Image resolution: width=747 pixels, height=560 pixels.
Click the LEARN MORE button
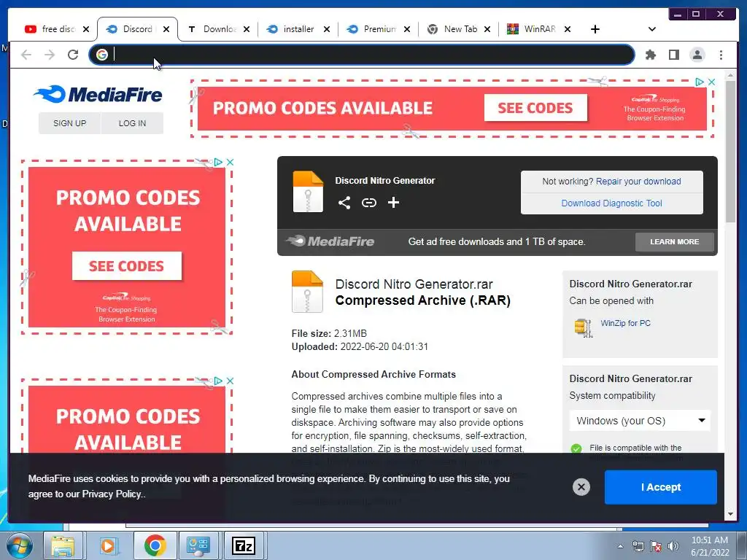(x=675, y=242)
